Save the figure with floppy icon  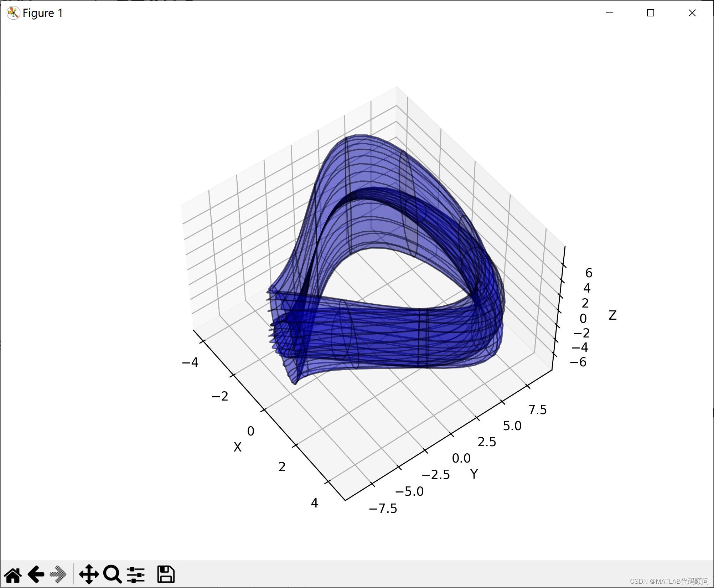166,574
